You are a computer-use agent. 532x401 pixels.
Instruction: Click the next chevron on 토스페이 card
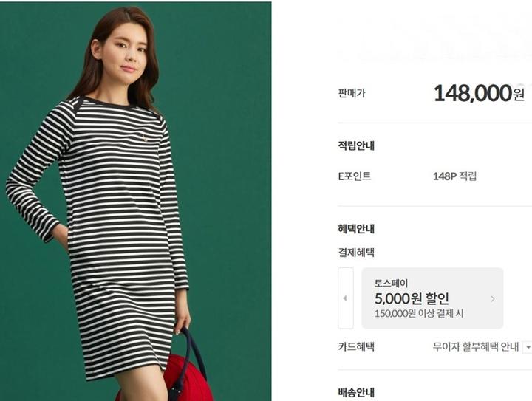pyautogui.click(x=492, y=298)
